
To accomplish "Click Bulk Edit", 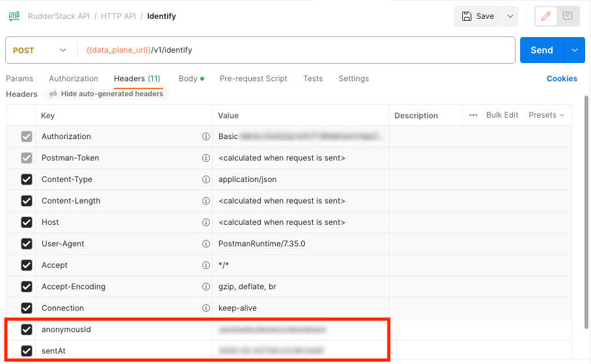I will [502, 115].
